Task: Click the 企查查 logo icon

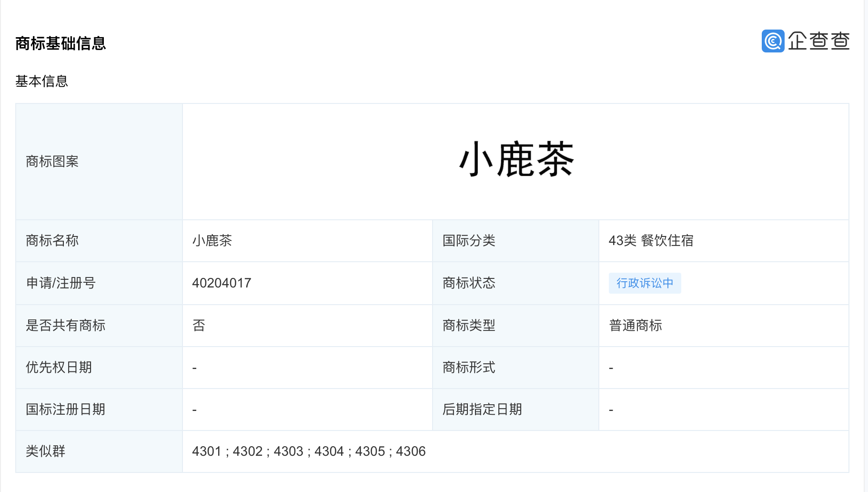Action: click(x=773, y=41)
